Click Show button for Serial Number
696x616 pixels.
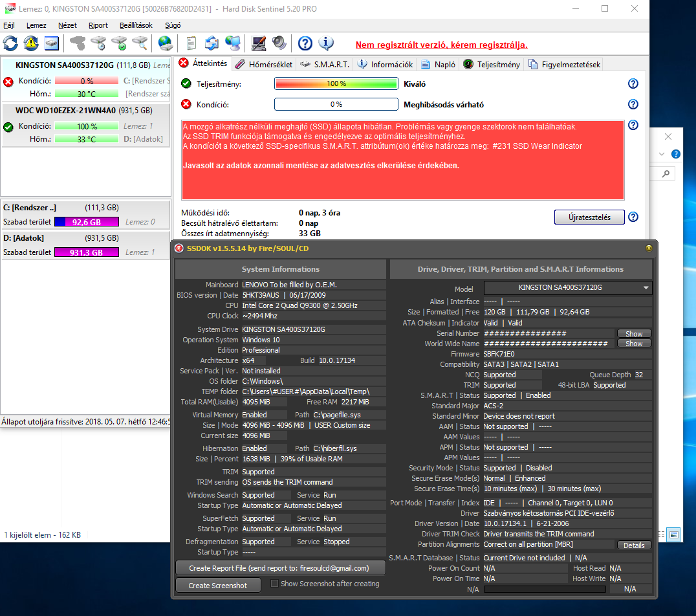pos(633,333)
